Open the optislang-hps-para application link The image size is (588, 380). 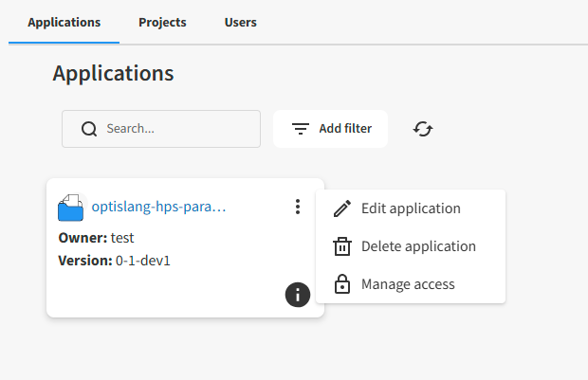coord(158,207)
